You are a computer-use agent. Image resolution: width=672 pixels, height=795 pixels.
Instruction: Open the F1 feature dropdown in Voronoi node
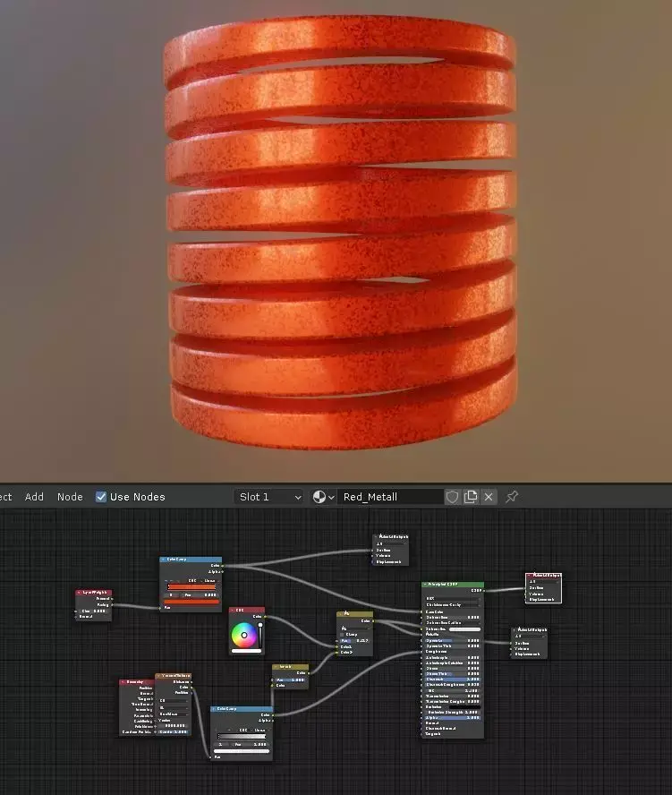[174, 708]
